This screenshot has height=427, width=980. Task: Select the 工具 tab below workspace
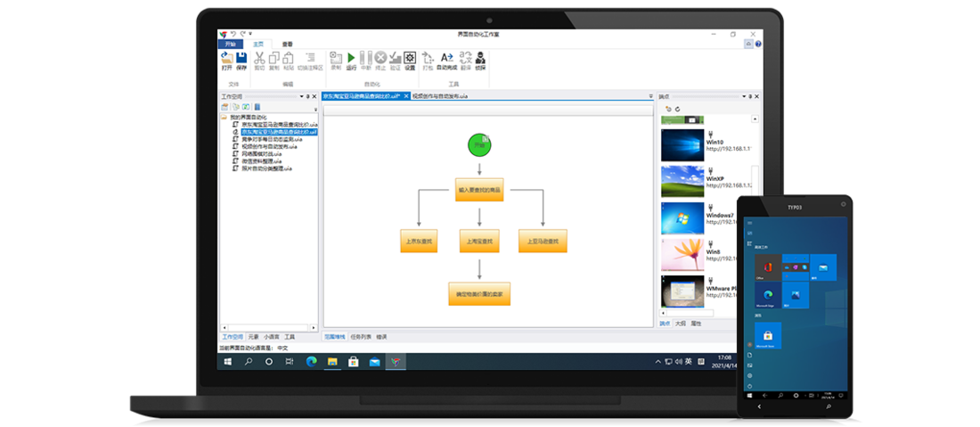[290, 336]
